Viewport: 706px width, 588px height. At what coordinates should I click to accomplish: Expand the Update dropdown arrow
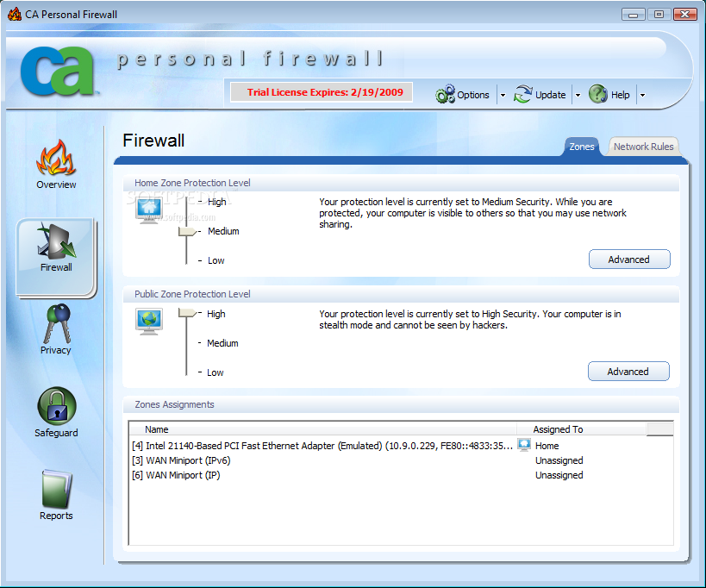578,95
